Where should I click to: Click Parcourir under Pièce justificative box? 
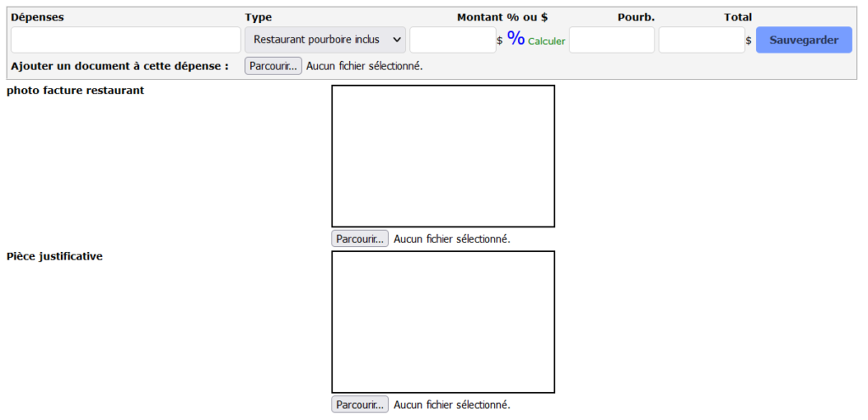tap(359, 405)
